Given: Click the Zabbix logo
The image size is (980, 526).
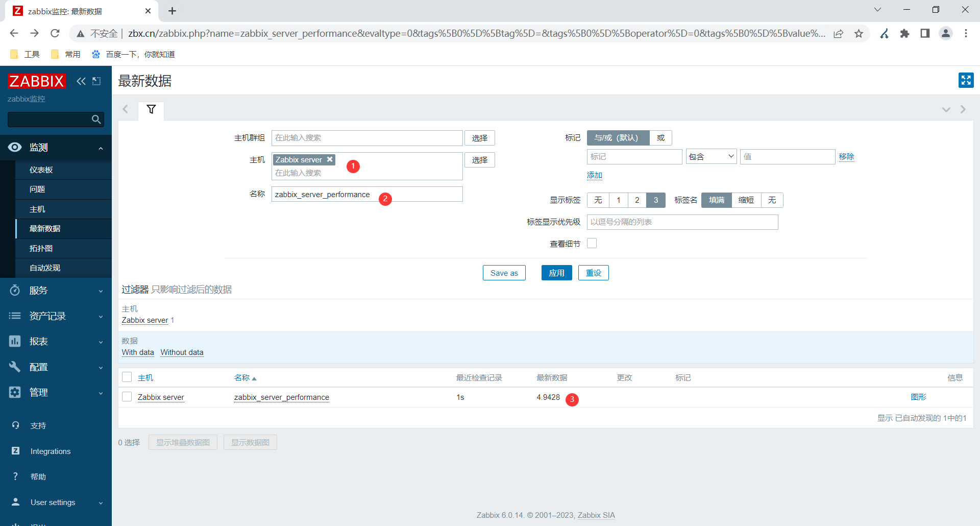Looking at the screenshot, I should (37, 81).
